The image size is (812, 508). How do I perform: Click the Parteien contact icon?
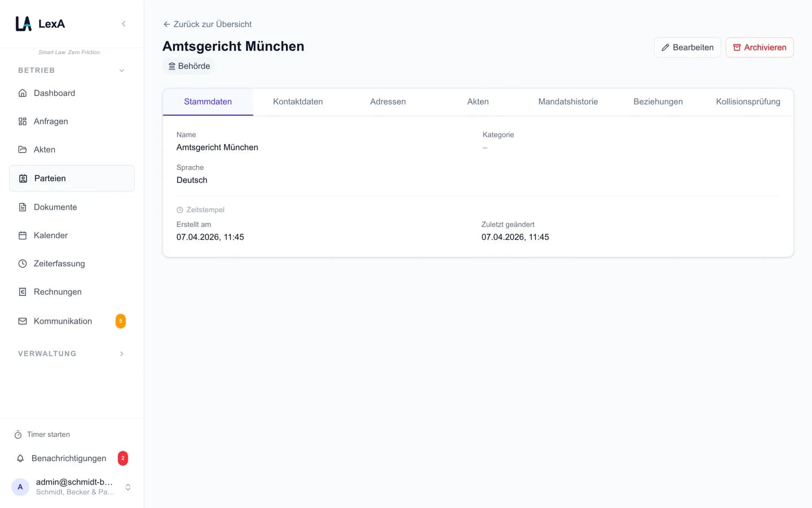pos(23,178)
